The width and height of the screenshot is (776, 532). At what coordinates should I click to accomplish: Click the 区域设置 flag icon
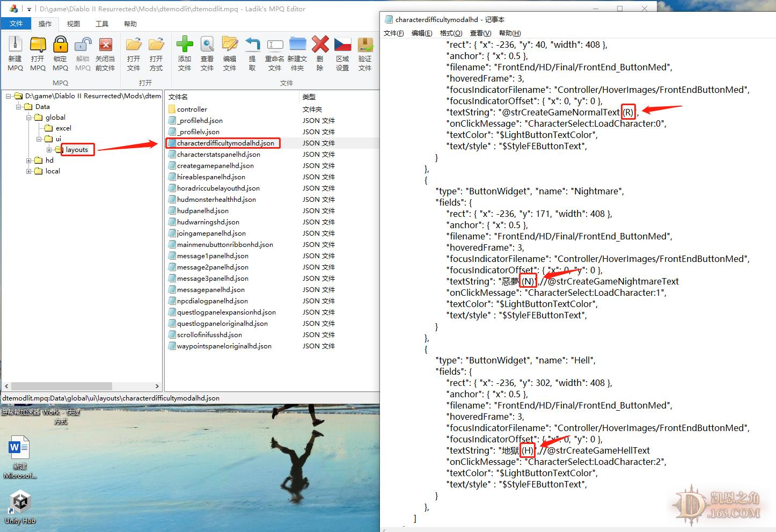pos(342,45)
